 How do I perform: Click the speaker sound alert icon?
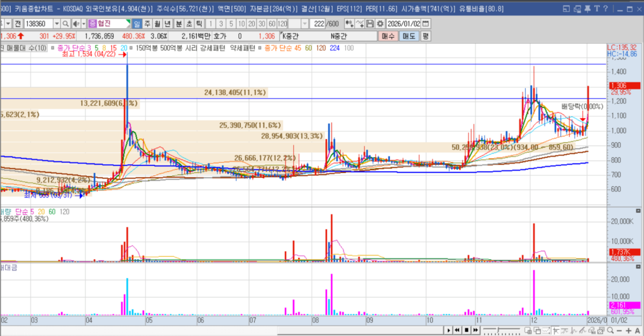click(75, 23)
